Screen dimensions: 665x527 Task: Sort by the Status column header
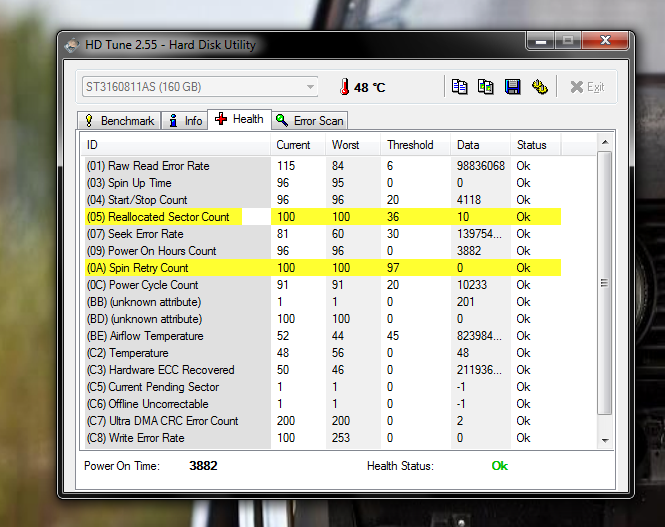(x=536, y=145)
